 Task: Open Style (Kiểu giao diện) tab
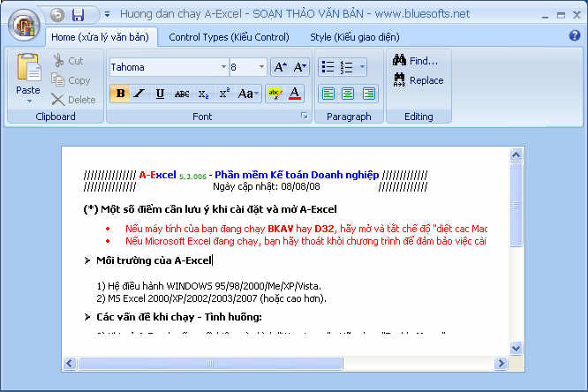(354, 37)
